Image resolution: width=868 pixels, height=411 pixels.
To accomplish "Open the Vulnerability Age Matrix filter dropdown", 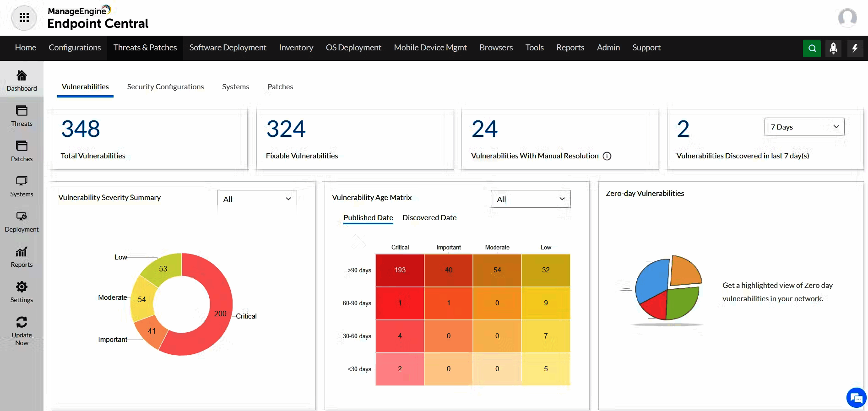I will coord(530,199).
